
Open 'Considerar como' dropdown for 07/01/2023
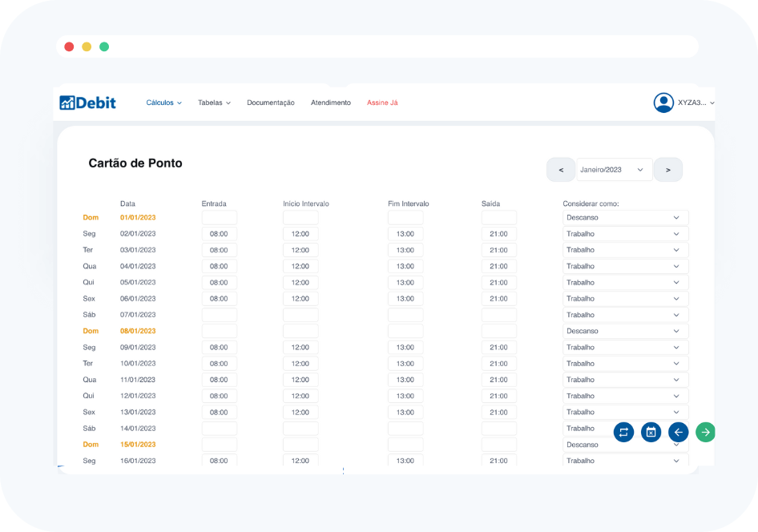[625, 315]
